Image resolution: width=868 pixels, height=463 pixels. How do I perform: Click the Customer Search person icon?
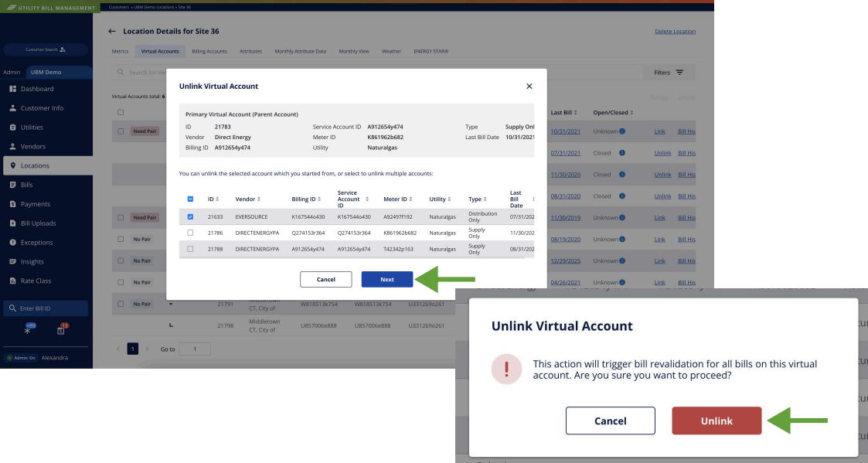pyautogui.click(x=63, y=49)
